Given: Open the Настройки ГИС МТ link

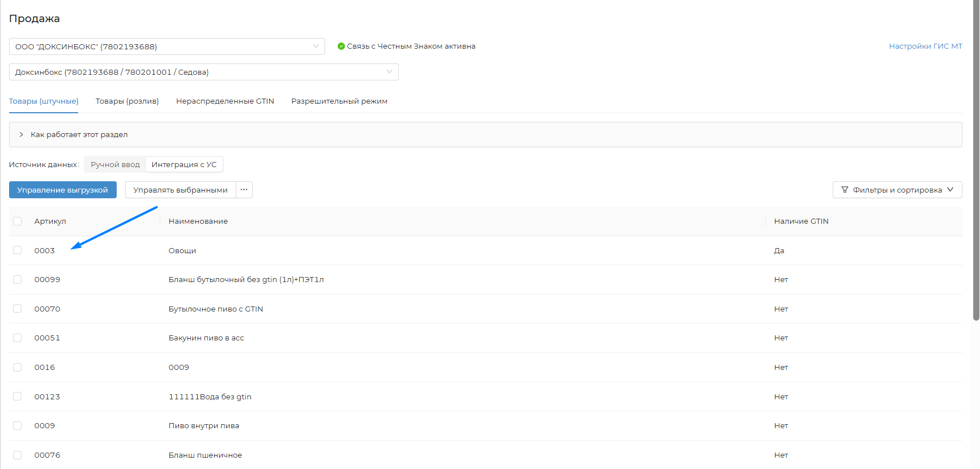Looking at the screenshot, I should tap(925, 46).
